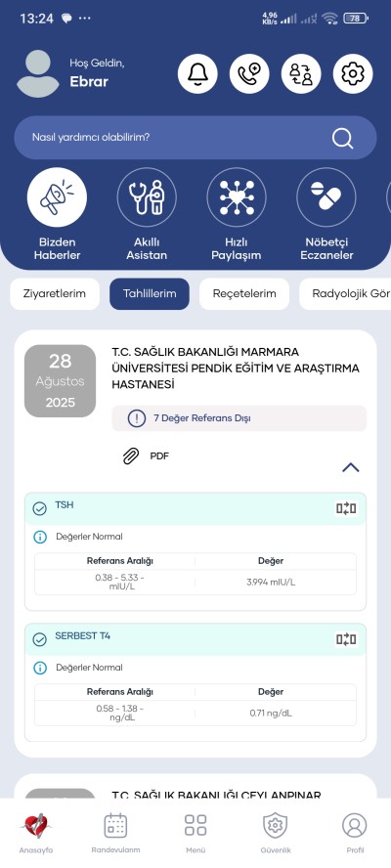Select the Radyolojik Gör tab
The width and height of the screenshot is (391, 868).
pyautogui.click(x=345, y=293)
